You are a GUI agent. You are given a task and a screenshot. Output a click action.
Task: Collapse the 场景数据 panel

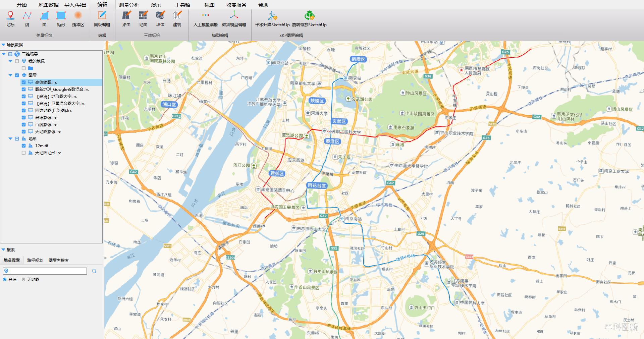pos(3,45)
